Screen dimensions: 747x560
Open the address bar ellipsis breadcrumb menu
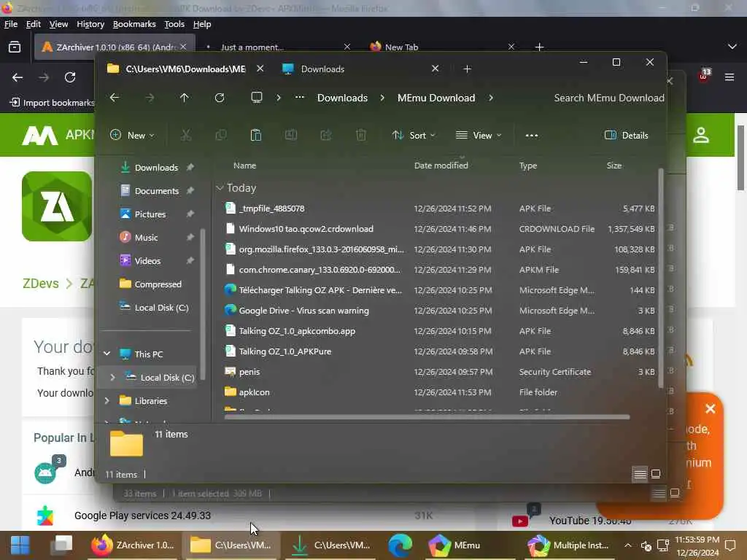pyautogui.click(x=300, y=97)
